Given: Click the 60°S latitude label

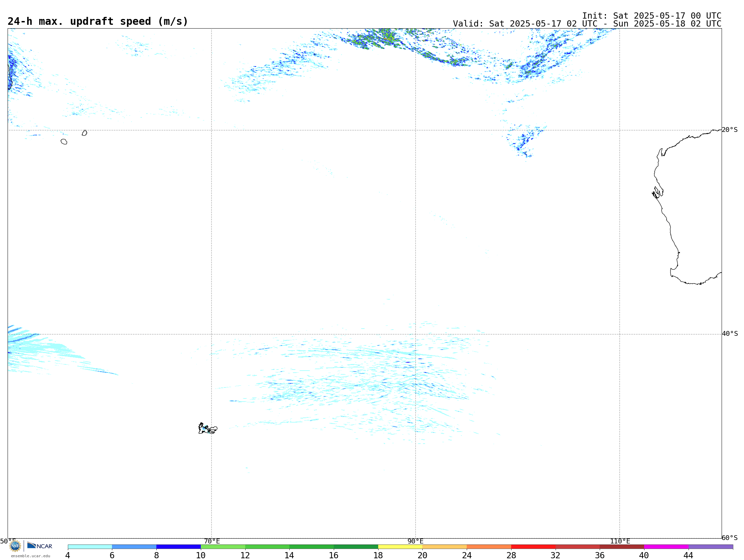Looking at the screenshot, I should pos(730,538).
